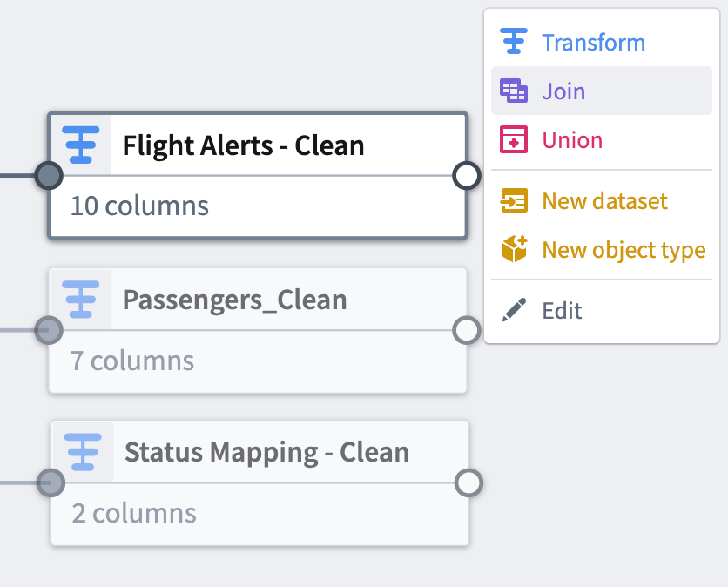
Task: Open the Flight Alerts - Clean node
Action: 244,145
